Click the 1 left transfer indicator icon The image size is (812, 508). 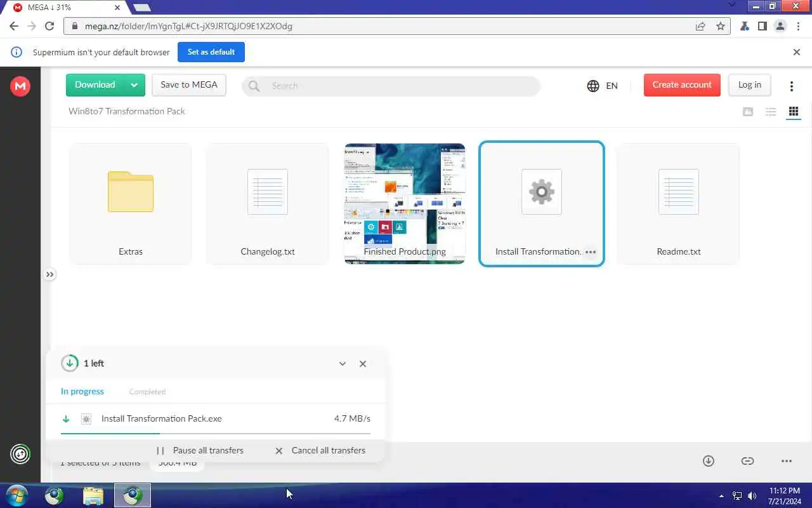tap(70, 363)
